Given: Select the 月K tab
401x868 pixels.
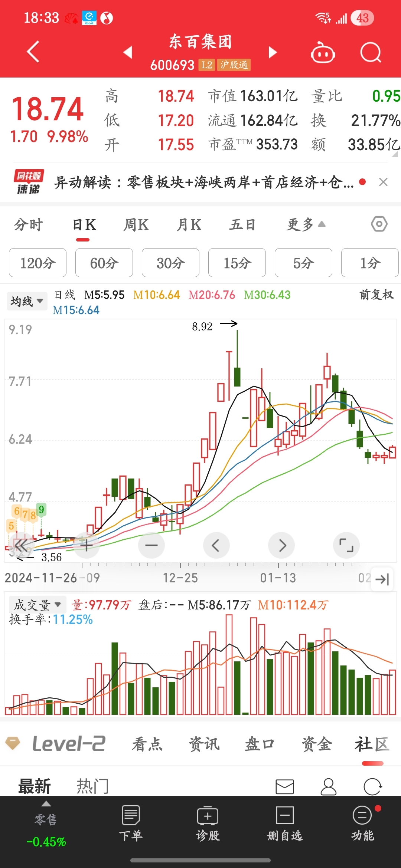Looking at the screenshot, I should (x=189, y=224).
